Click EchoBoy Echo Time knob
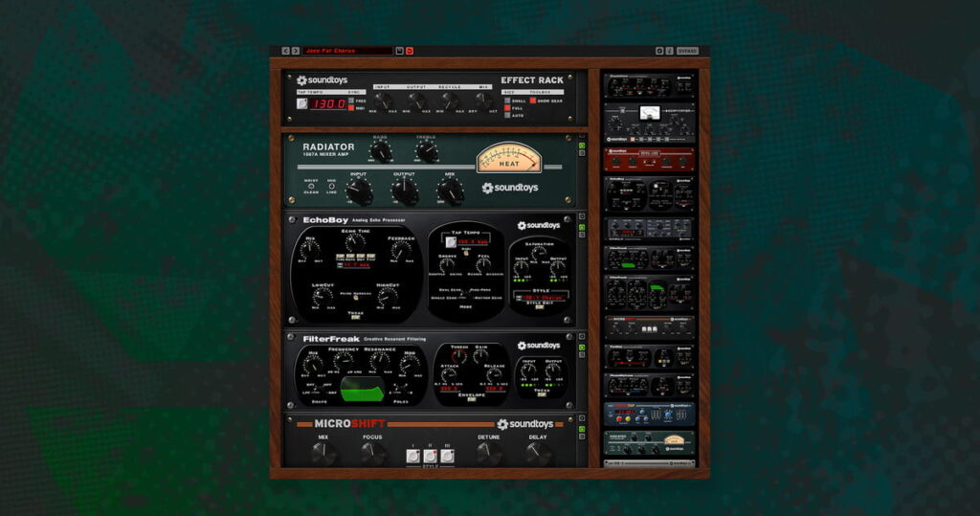Screen dimensions: 980x516 355,243
